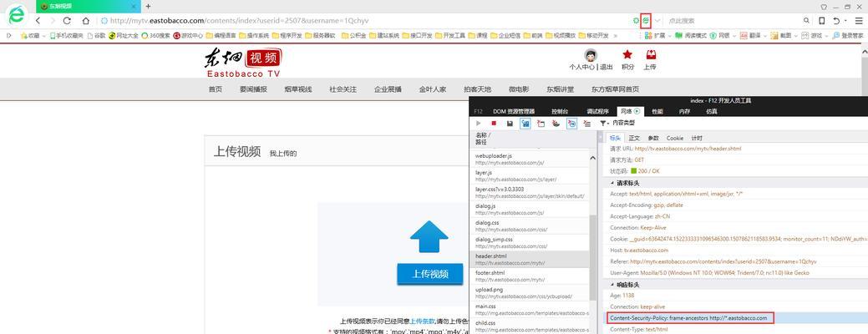Reload the page with the refresh icon
The width and height of the screenshot is (868, 334).
coord(67,21)
